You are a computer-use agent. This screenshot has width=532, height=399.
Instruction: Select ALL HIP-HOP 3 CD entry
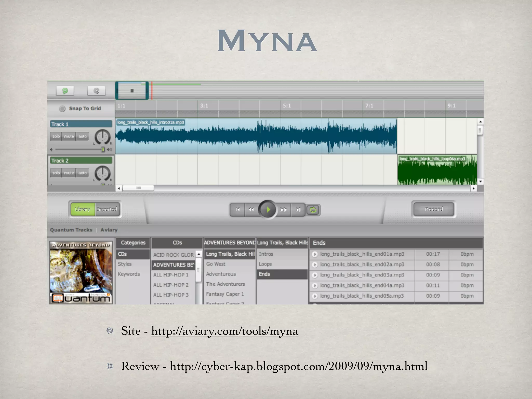(x=173, y=295)
